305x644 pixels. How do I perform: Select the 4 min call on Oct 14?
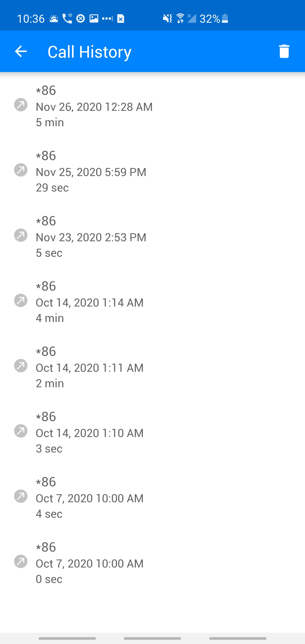pyautogui.click(x=90, y=303)
